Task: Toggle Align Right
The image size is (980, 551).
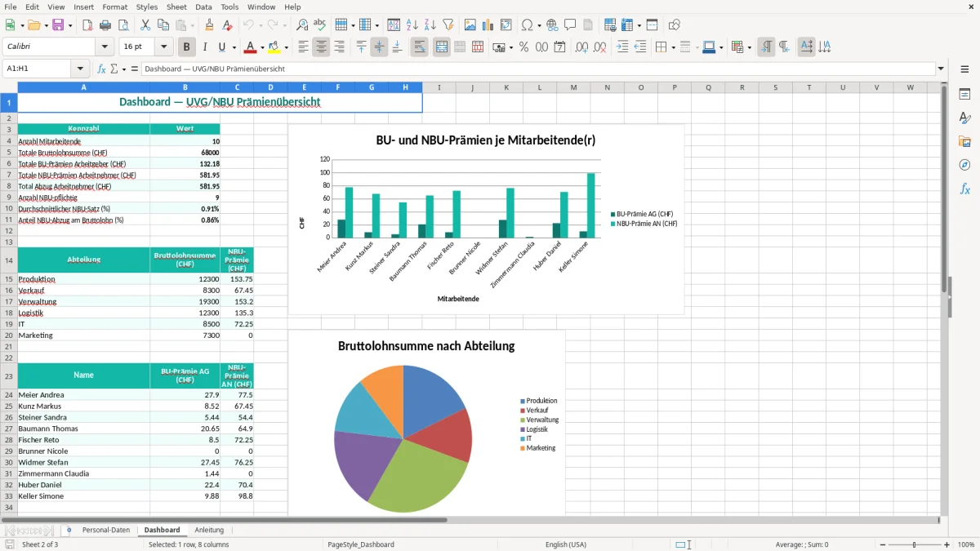Action: 339,47
